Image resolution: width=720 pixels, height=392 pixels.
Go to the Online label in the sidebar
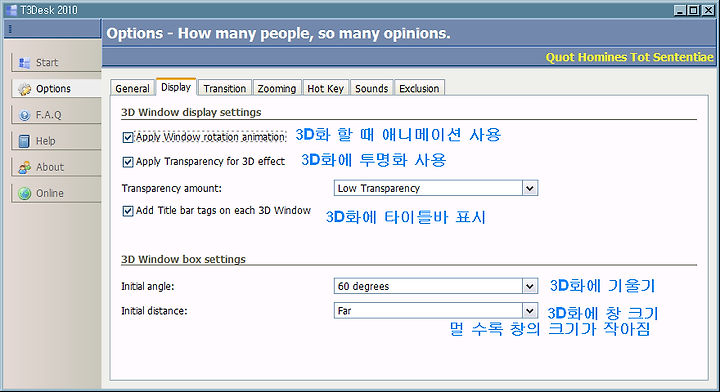coord(50,193)
